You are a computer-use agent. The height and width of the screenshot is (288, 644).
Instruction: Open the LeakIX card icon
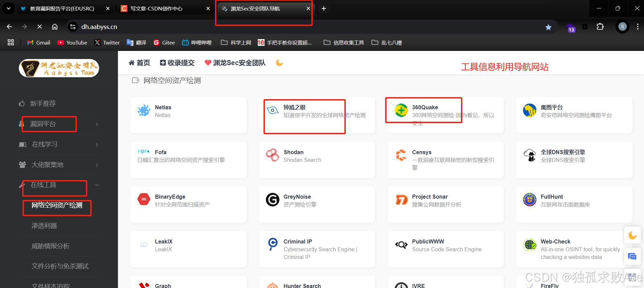[144, 244]
